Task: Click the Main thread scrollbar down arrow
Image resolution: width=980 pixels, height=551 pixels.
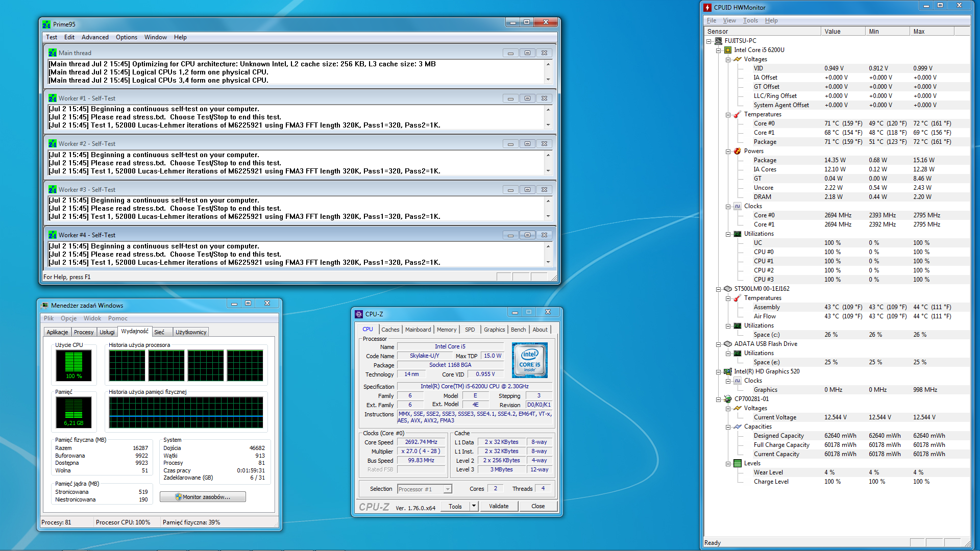Action: [548, 80]
